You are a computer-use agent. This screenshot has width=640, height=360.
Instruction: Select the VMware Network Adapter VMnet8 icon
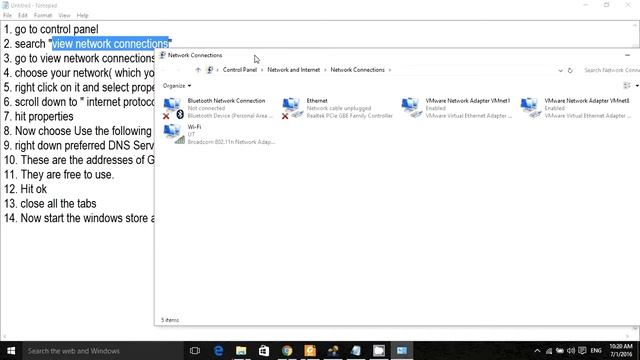pos(530,108)
